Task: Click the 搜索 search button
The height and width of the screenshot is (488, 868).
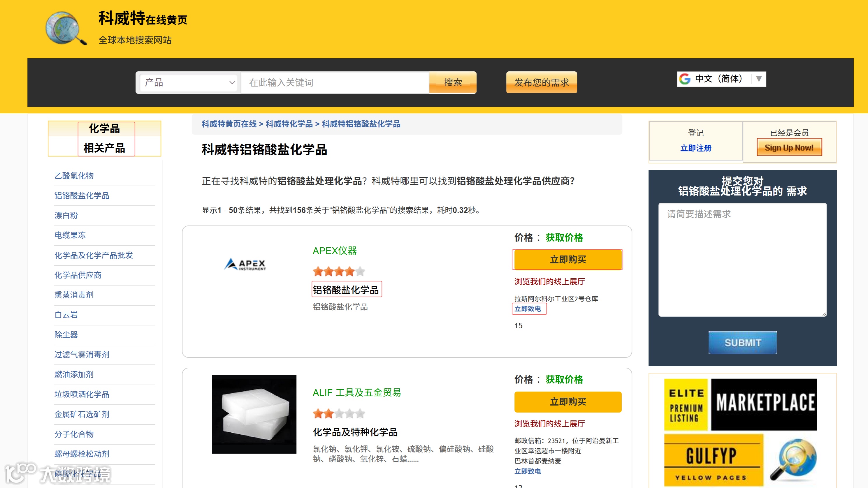Action: (453, 82)
